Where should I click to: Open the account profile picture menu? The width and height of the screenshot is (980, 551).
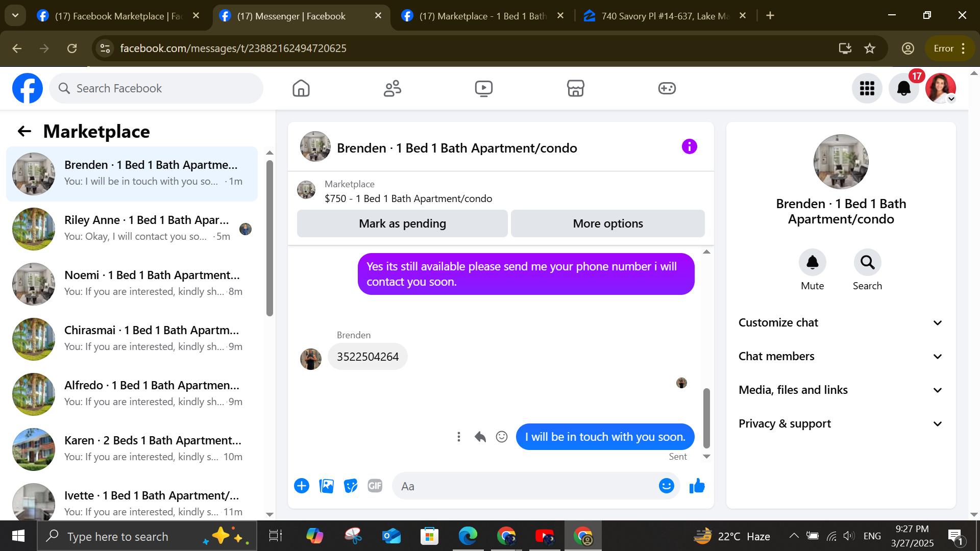pos(941,88)
